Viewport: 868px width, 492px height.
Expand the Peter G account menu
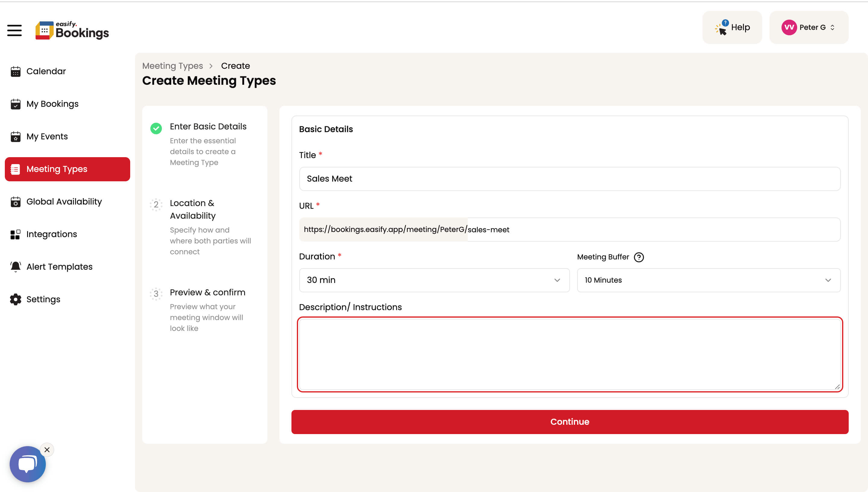click(809, 27)
